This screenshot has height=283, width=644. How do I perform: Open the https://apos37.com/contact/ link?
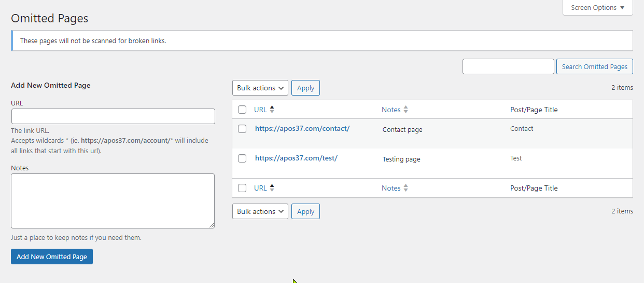click(x=302, y=128)
